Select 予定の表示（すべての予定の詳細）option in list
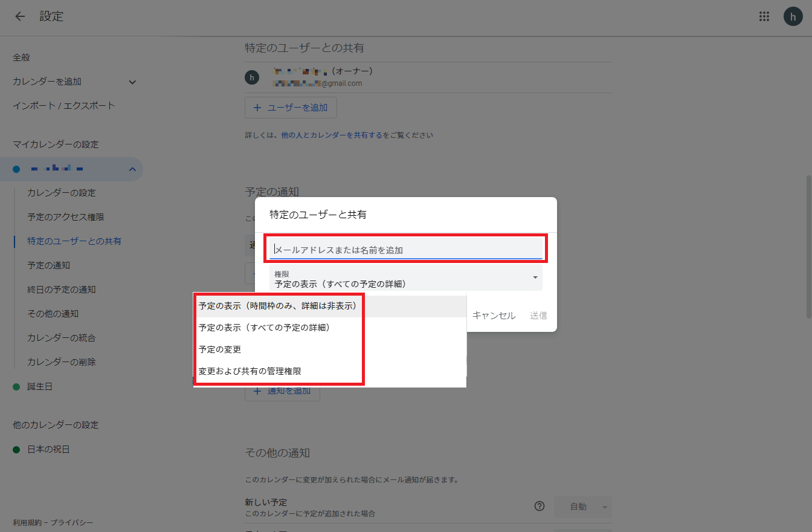Image resolution: width=812 pixels, height=532 pixels. 264,328
